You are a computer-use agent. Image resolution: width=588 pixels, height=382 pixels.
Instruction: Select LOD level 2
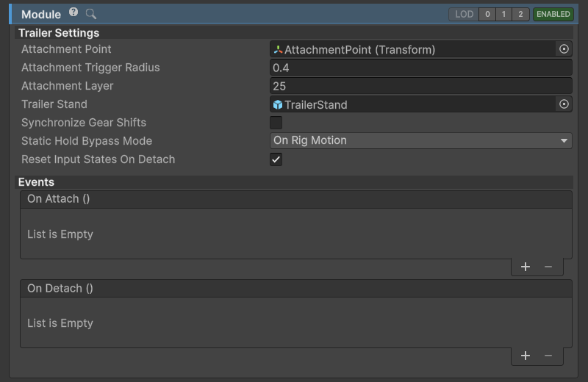[x=520, y=14]
